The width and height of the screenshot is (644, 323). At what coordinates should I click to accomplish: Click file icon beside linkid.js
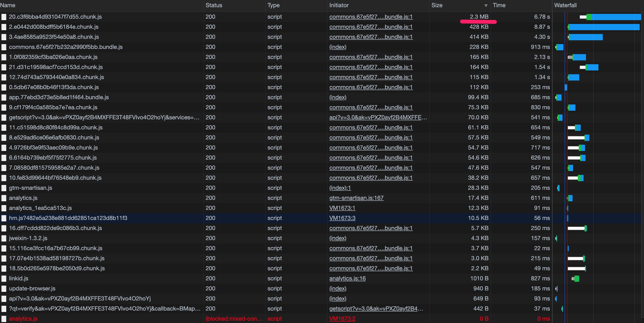[x=4, y=278]
